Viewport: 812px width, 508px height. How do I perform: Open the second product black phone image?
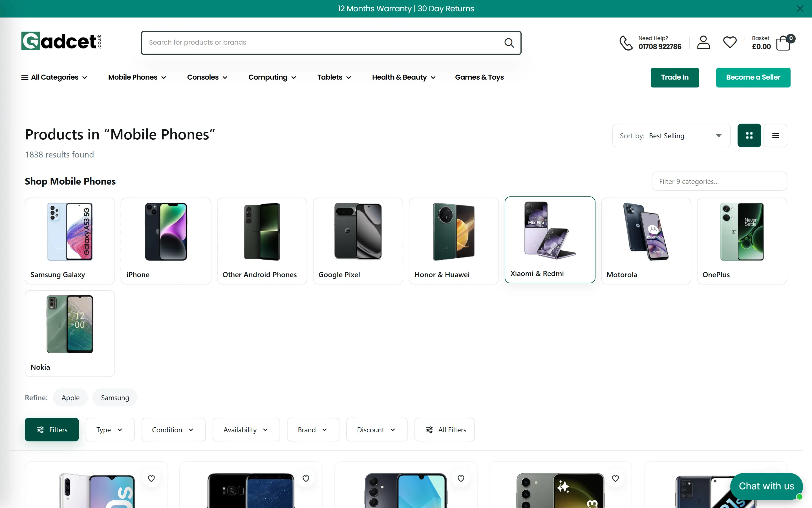(x=251, y=491)
